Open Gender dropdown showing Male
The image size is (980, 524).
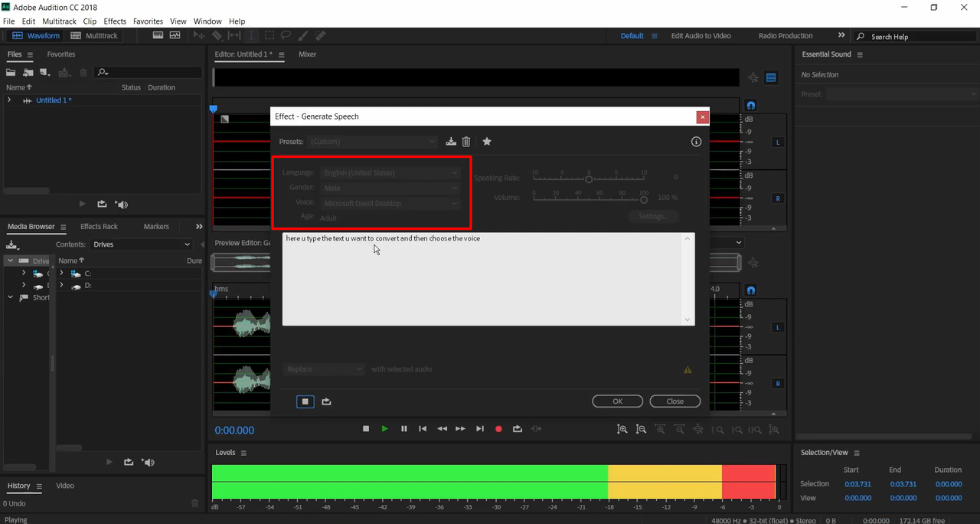(x=390, y=188)
